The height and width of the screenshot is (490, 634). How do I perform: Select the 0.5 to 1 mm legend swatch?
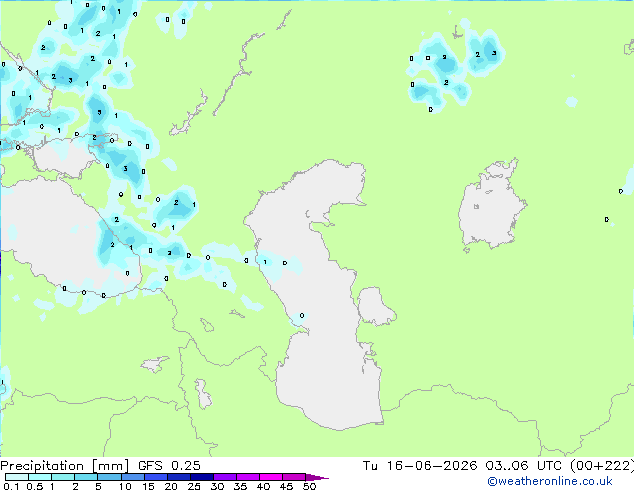click(x=40, y=477)
